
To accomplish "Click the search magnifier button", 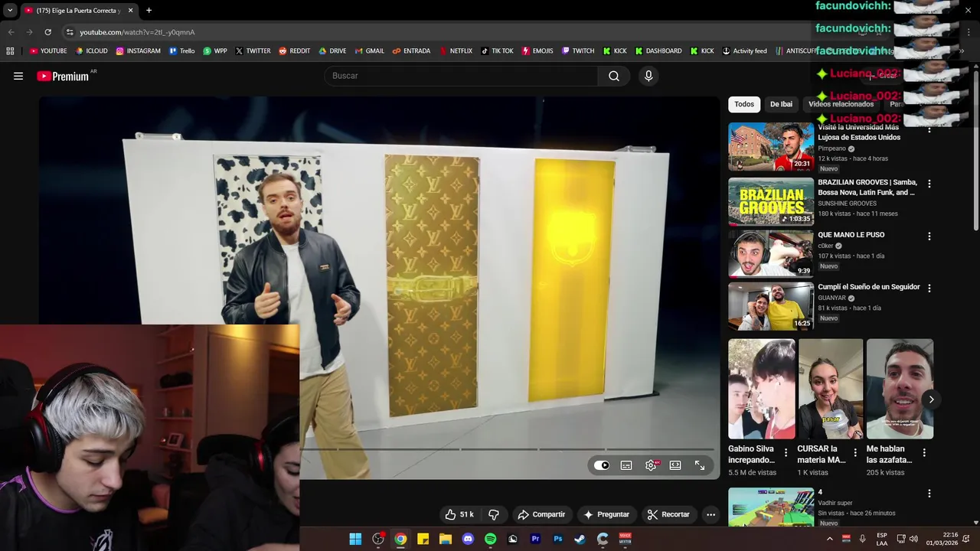I will tap(614, 76).
